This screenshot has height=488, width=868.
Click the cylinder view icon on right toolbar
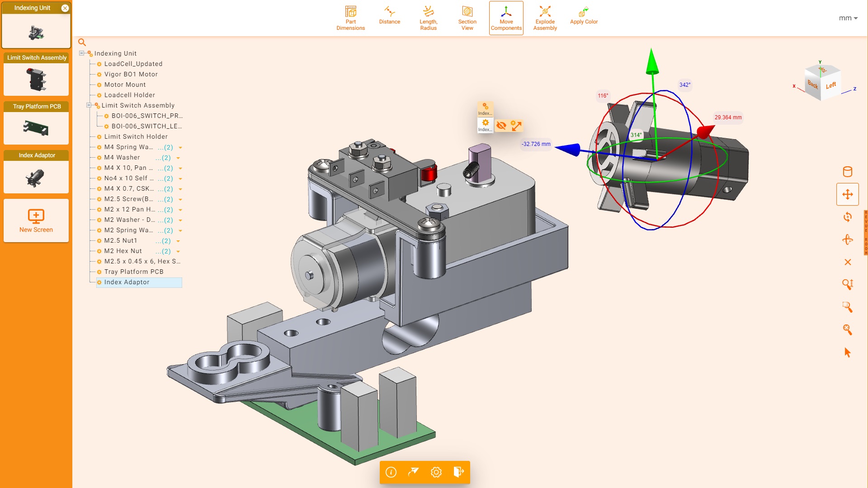pos(848,172)
